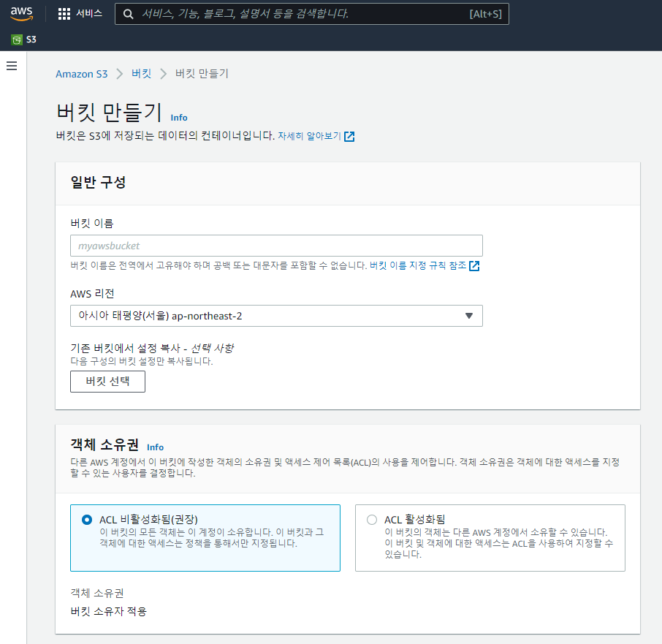Image resolution: width=662 pixels, height=644 pixels.
Task: Select ACL 비활성화됨(권장) radio option
Action: [x=87, y=520]
